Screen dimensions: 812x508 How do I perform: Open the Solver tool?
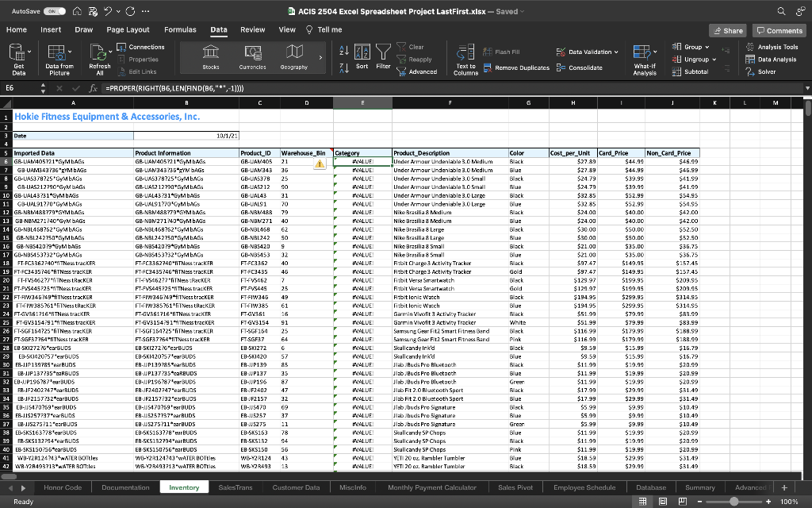[761, 71]
